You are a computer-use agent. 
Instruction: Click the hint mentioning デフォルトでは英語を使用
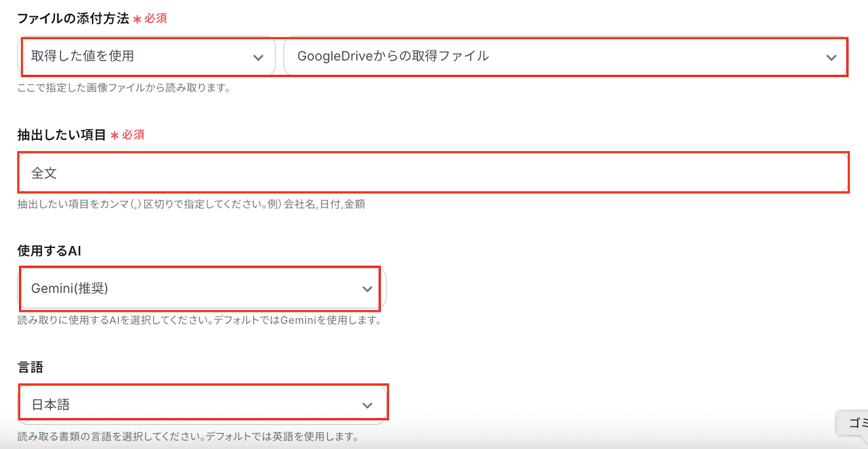coord(188,437)
